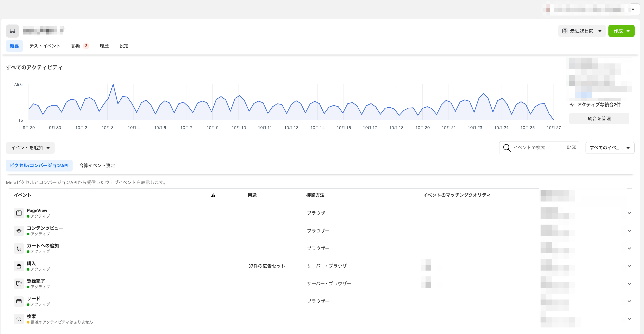
Task: Click the laptop data source icon
Action: coord(12,31)
